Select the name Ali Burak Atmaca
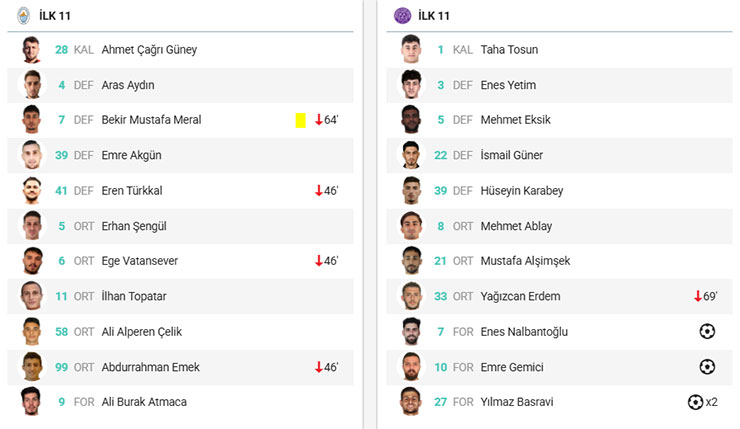740x429 pixels. [144, 402]
